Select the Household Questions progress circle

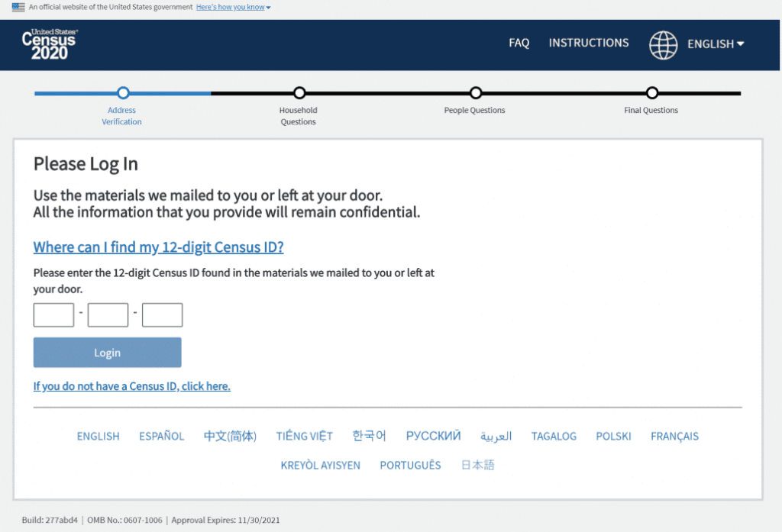[x=298, y=92]
